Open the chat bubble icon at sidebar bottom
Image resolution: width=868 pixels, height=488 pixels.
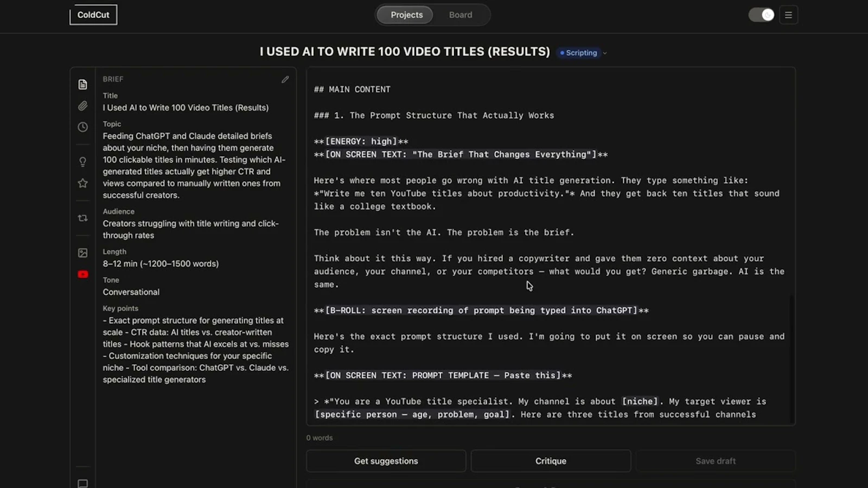pyautogui.click(x=82, y=483)
